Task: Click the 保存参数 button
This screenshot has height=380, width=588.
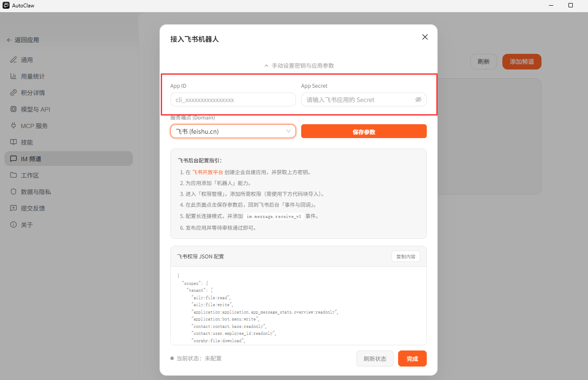Action: point(364,132)
